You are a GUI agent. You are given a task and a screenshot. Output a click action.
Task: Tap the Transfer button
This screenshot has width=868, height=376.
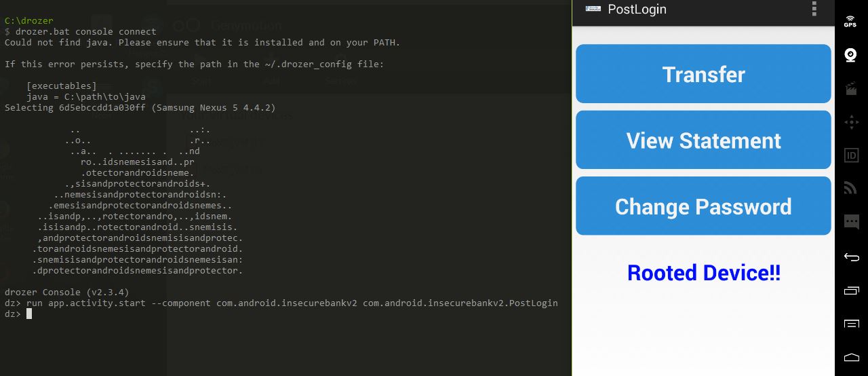(703, 74)
